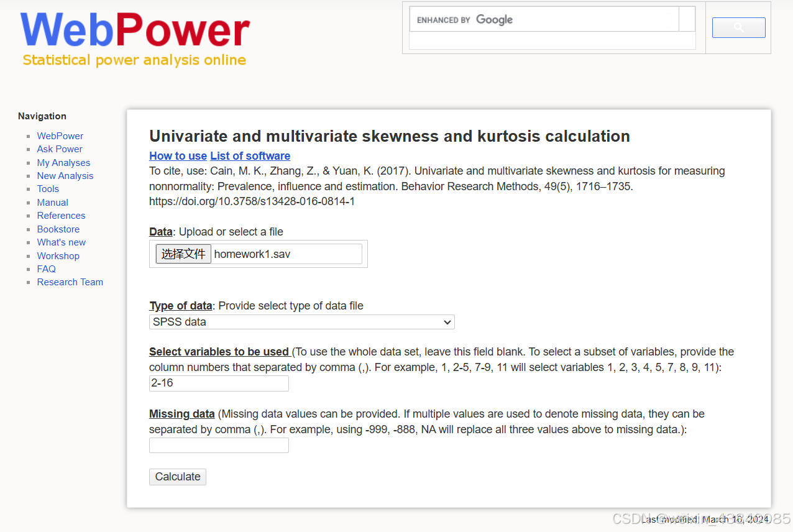Click the Google search magnifier button
This screenshot has height=532, width=793.
click(x=738, y=27)
